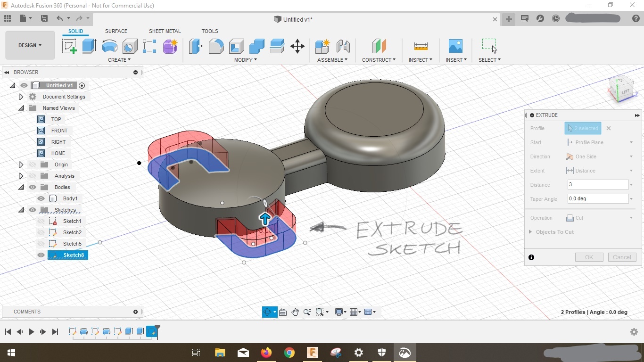Select the Create Sketch tool
This screenshot has width=644, height=362.
point(69,46)
